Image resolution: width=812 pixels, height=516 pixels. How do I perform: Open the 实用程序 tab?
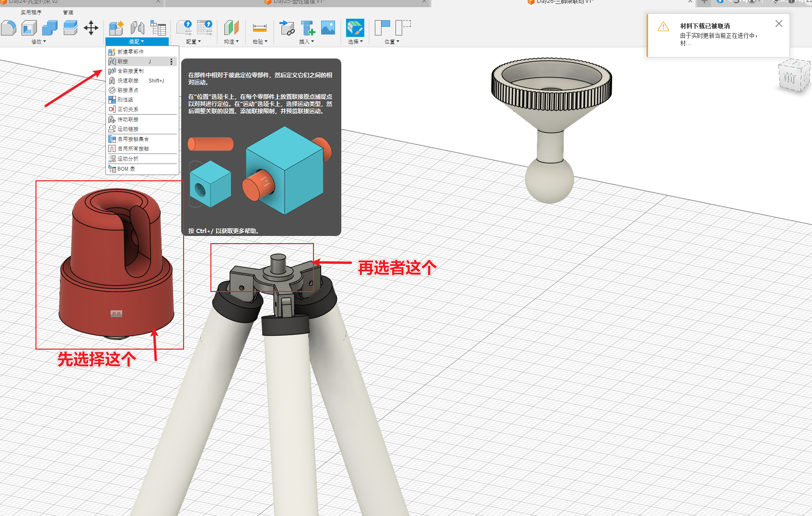click(x=31, y=12)
